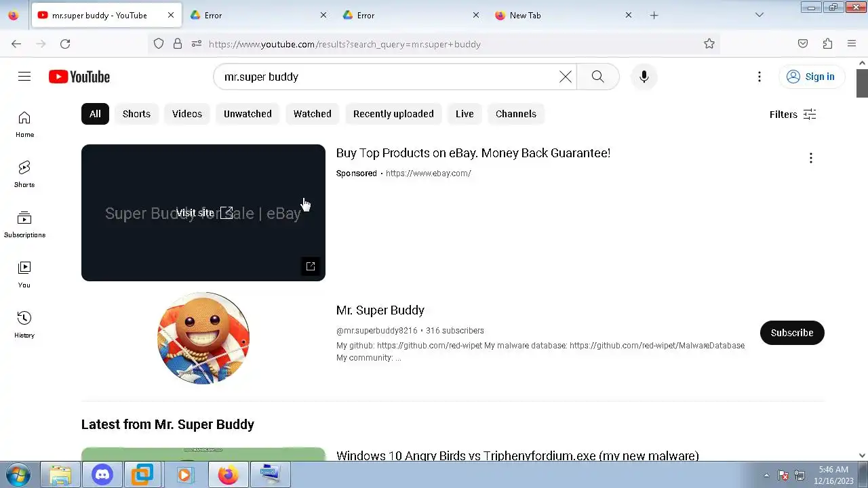Show hidden system tray icons
Image resolution: width=868 pixels, height=488 pixels.
[x=766, y=475]
